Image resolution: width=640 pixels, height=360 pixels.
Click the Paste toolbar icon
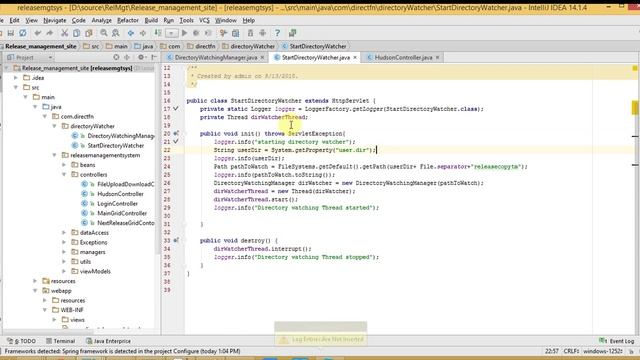[89, 33]
